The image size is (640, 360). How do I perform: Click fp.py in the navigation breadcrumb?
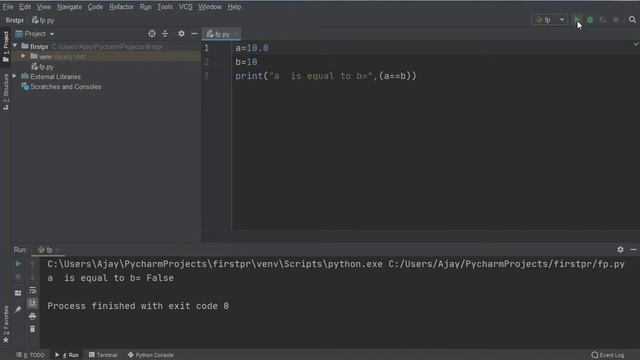click(x=43, y=20)
